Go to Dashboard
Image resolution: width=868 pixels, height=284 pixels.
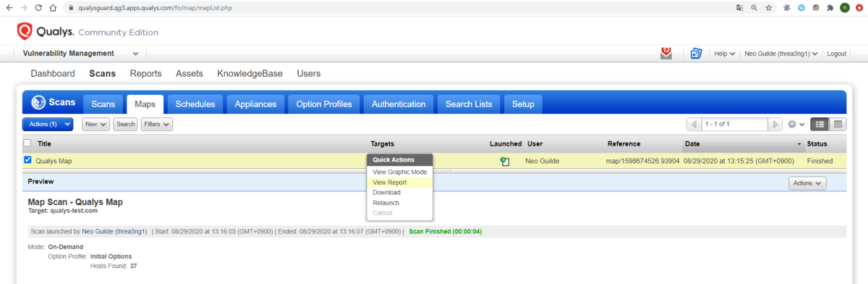click(53, 73)
